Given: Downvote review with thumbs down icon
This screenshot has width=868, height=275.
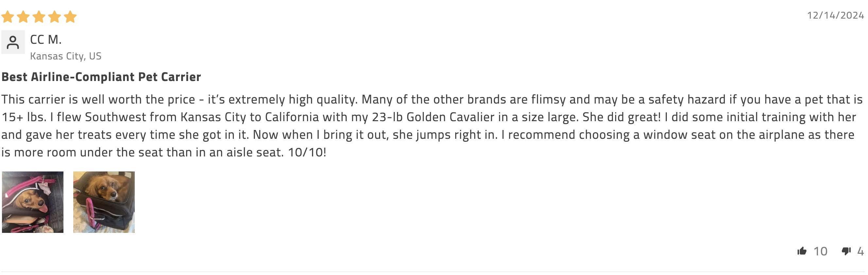Looking at the screenshot, I should 846,251.
